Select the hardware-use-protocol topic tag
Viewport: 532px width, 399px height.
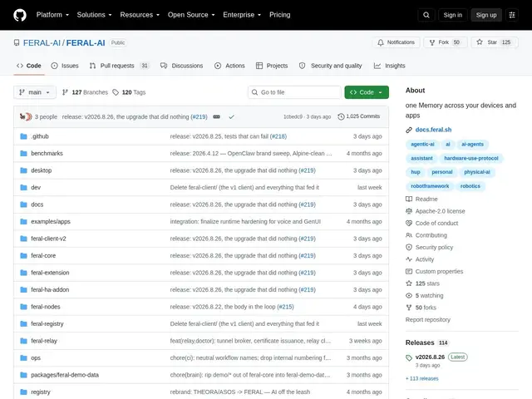coord(471,158)
